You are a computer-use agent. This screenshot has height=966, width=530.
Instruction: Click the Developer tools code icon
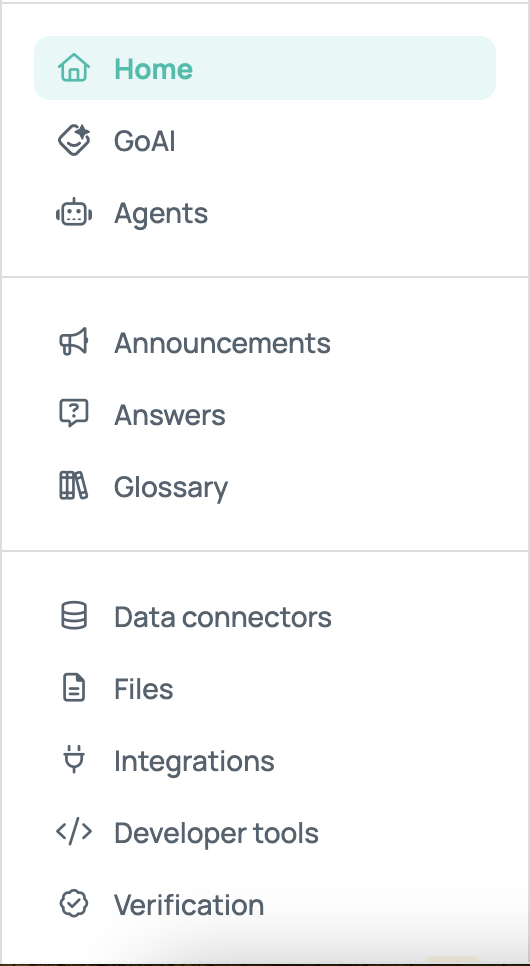click(x=74, y=832)
